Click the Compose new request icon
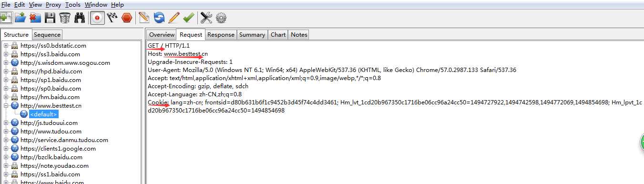Viewport: 644px width, 184px height. tap(144, 18)
